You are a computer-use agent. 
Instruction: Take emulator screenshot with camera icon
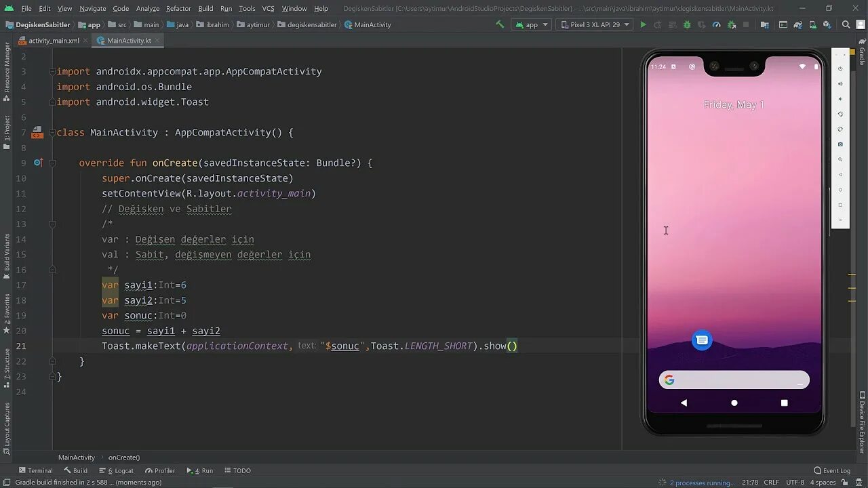click(x=841, y=144)
